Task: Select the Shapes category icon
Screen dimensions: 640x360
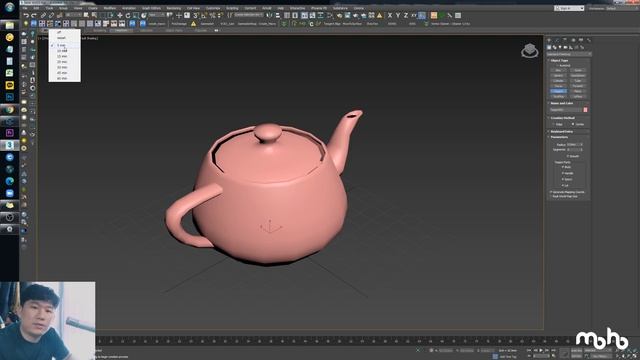Action: 555,47
